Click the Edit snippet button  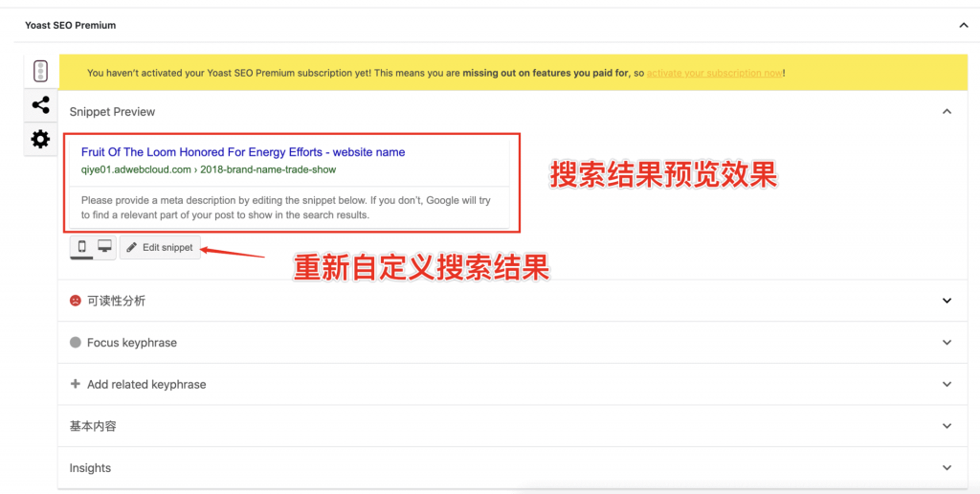pos(160,248)
